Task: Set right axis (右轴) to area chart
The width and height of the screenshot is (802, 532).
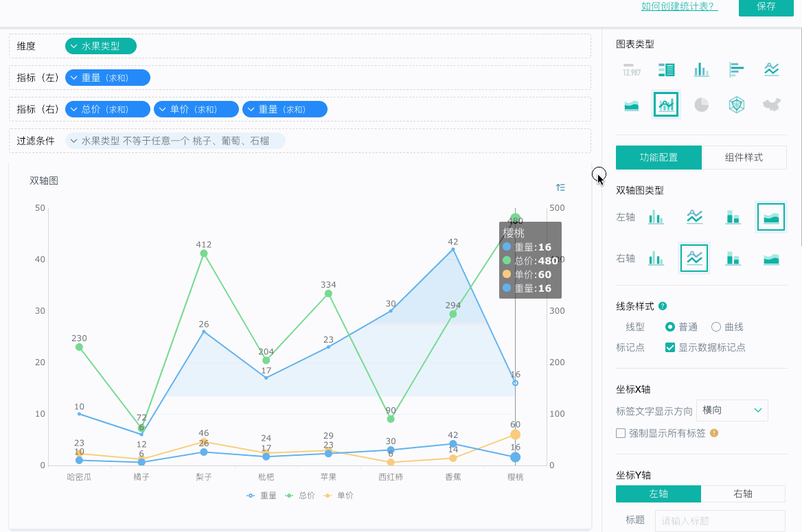Action: coord(771,258)
